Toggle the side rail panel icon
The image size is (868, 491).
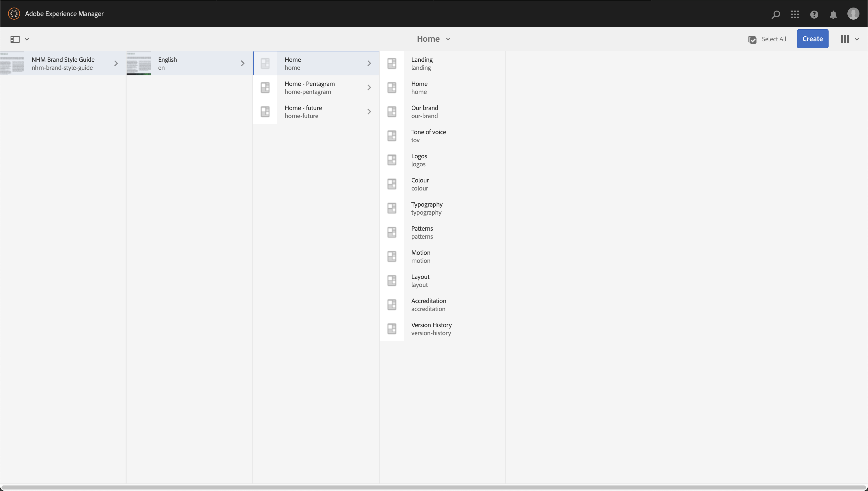(15, 39)
